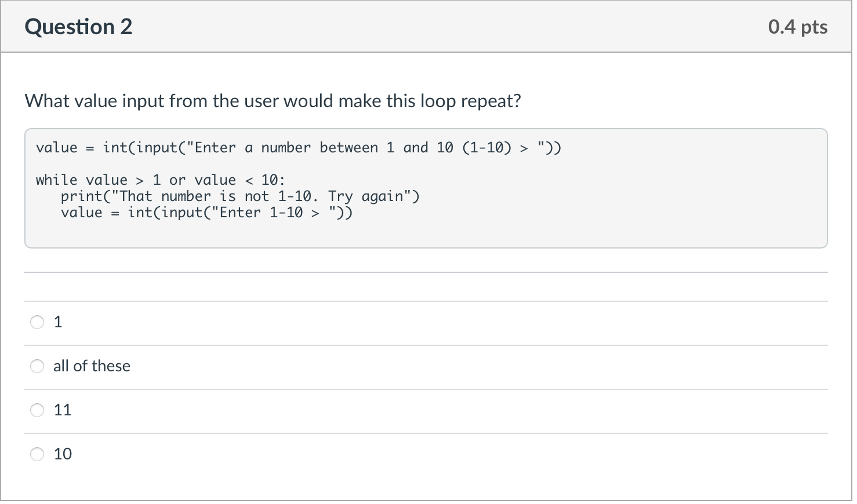Click the answer label text '1'
Image resolution: width=857 pixels, height=504 pixels.
point(57,322)
